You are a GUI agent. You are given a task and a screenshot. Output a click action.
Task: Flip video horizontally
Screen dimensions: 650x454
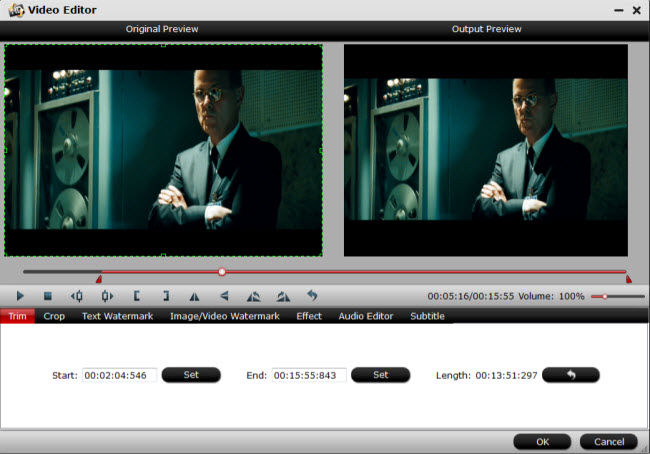[x=194, y=296]
